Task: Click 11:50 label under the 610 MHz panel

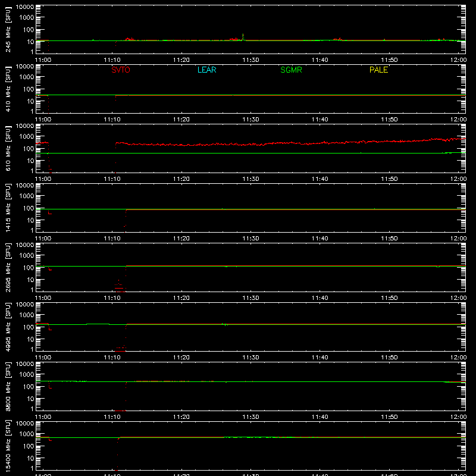Action: point(389,179)
